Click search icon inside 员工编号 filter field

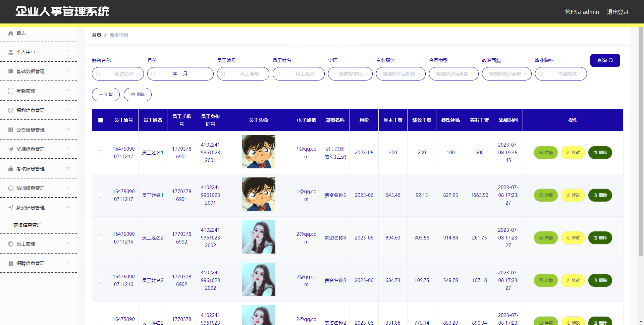(223, 74)
